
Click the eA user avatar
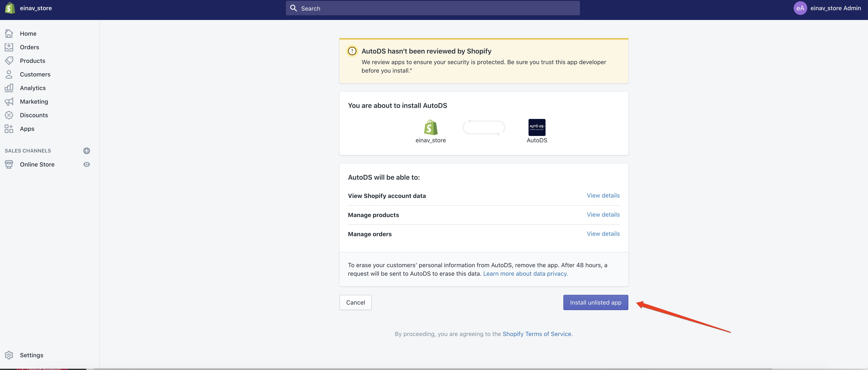[800, 8]
